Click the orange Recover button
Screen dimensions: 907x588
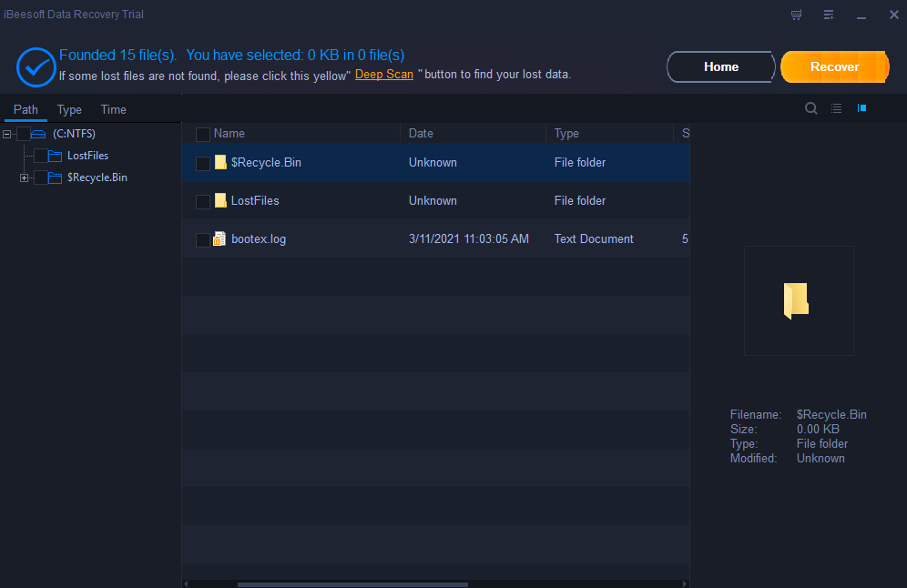[835, 67]
